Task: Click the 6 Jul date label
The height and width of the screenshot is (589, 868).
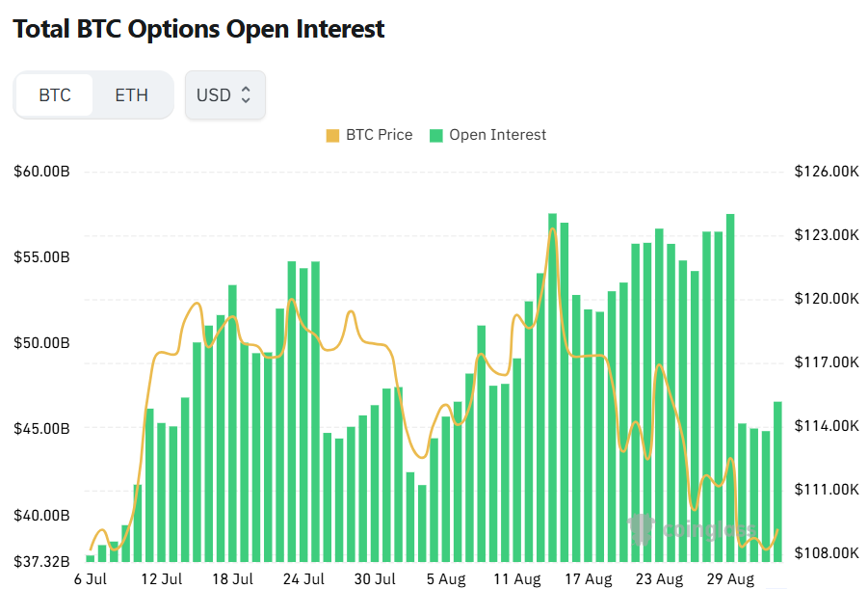Action: (x=91, y=579)
